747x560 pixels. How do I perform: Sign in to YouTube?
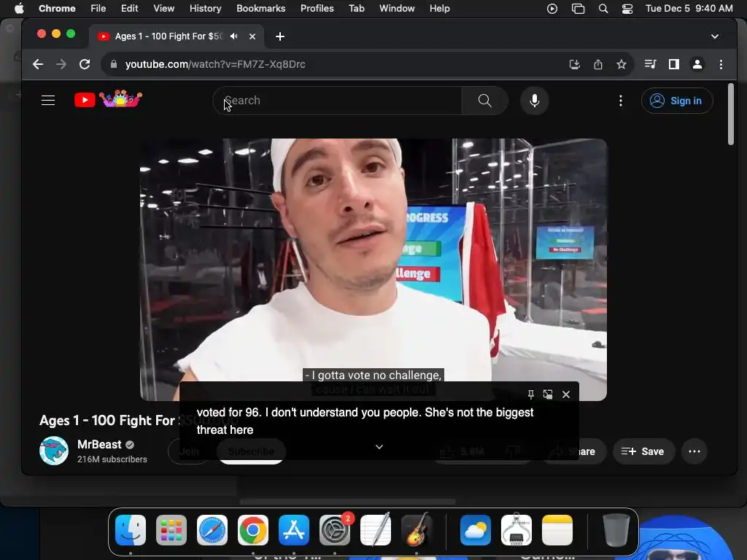[677, 101]
